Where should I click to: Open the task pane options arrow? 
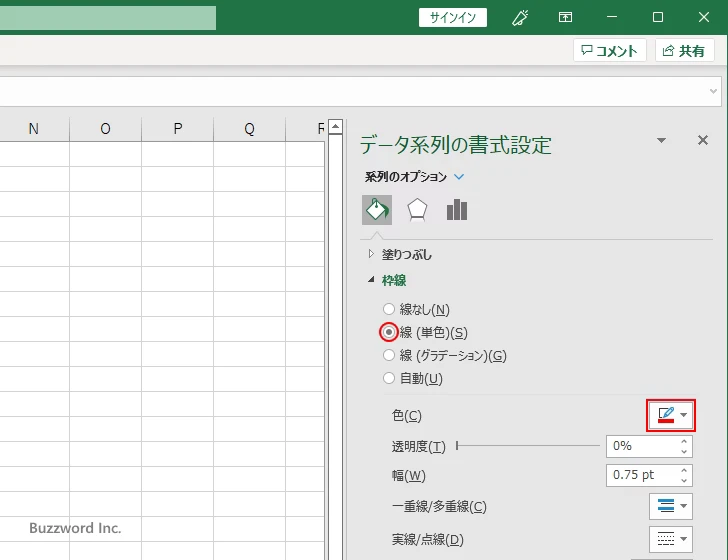point(662,140)
